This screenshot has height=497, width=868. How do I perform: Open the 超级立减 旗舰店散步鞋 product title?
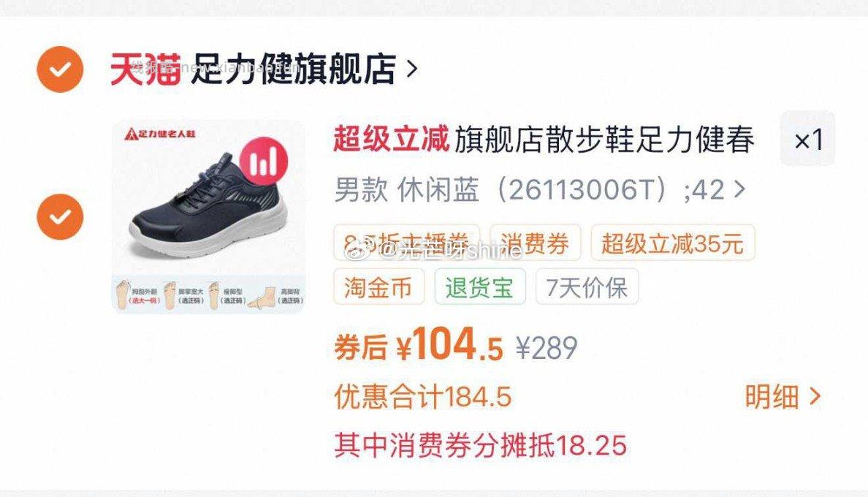pos(544,139)
